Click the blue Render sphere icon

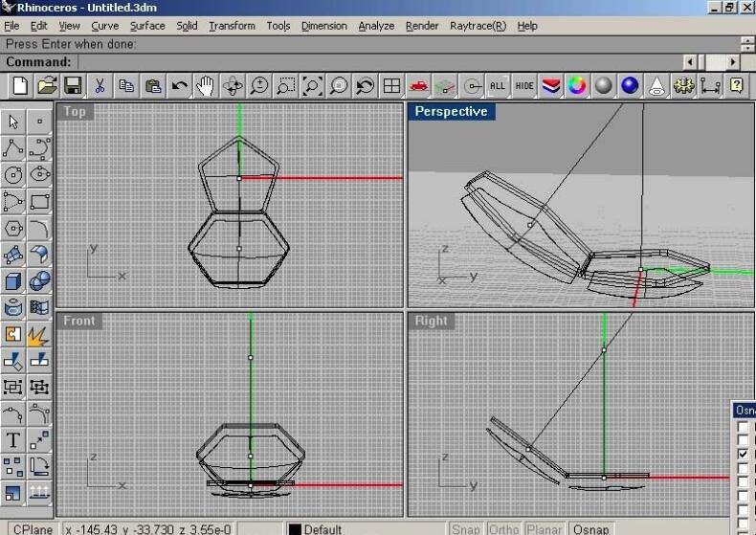pos(630,86)
